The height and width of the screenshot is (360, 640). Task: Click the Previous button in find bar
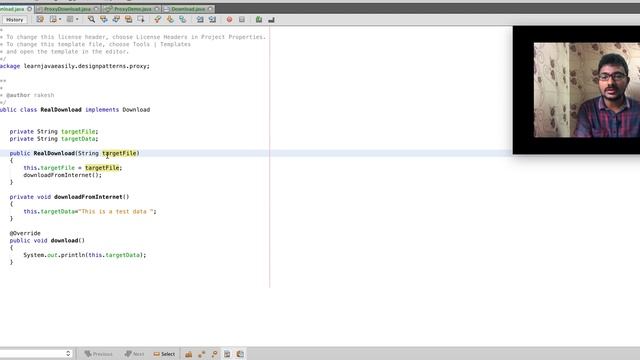[98, 354]
